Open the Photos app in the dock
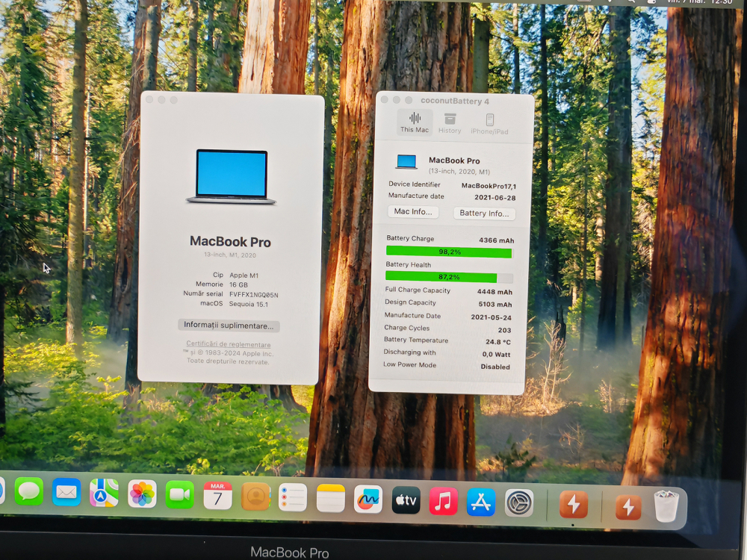The height and width of the screenshot is (560, 747). 142,494
